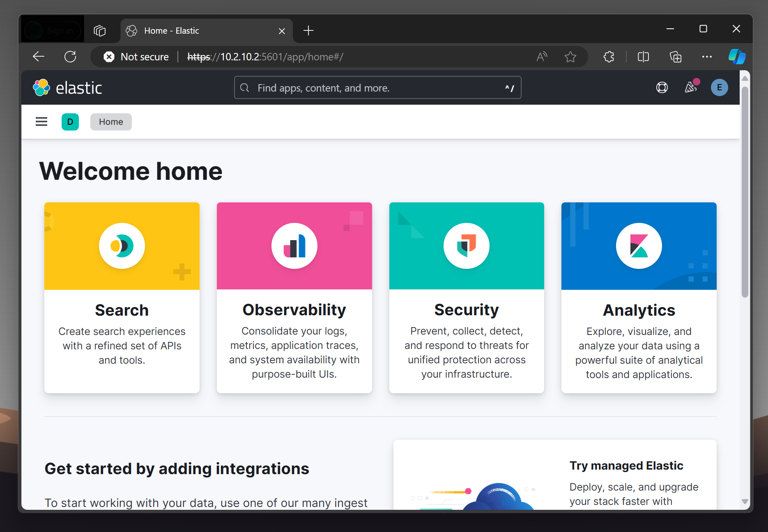Click the pink Observability card banner

(294, 246)
